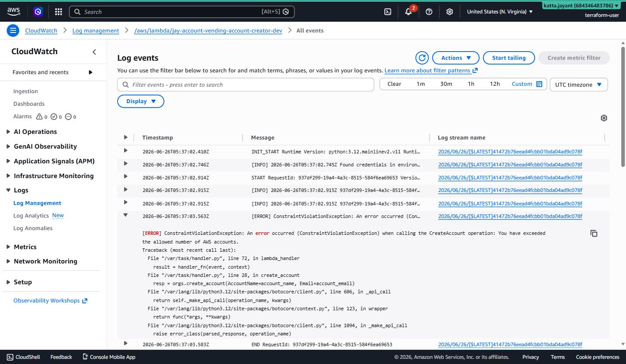Expand the START RequestId log row
The image size is (626, 364).
tap(125, 176)
